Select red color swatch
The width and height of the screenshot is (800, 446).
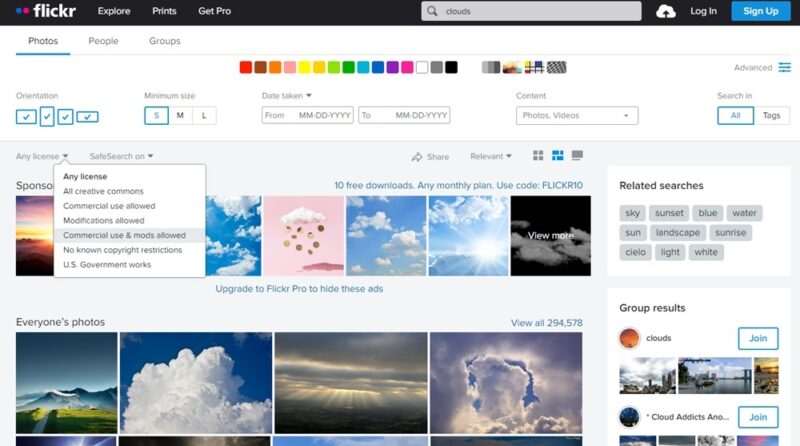tap(246, 67)
